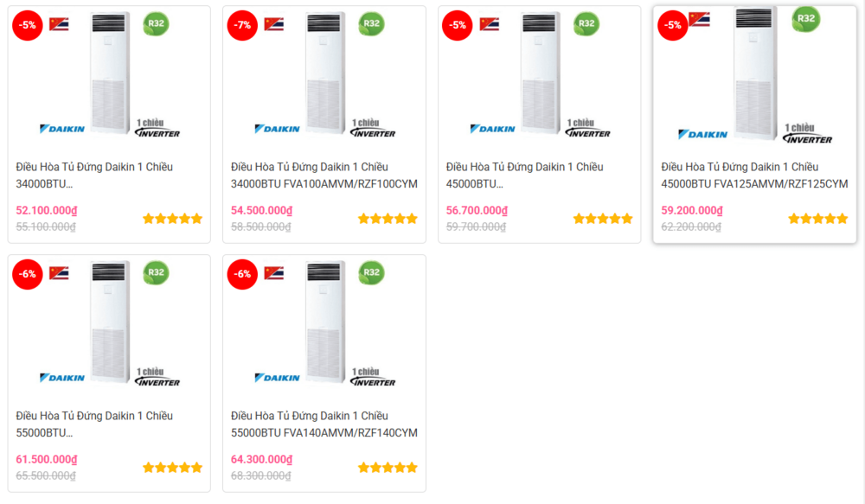Image resolution: width=865 pixels, height=504 pixels.
Task: Click star rating of 54.500.000₫ product
Action: [x=388, y=219]
